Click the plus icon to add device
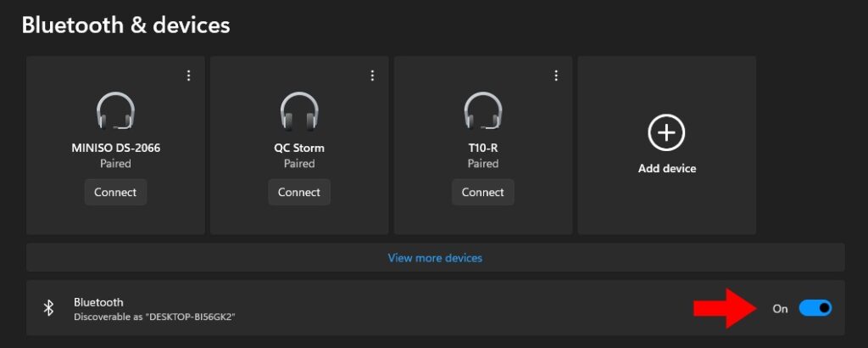The height and width of the screenshot is (348, 868). coord(667,132)
